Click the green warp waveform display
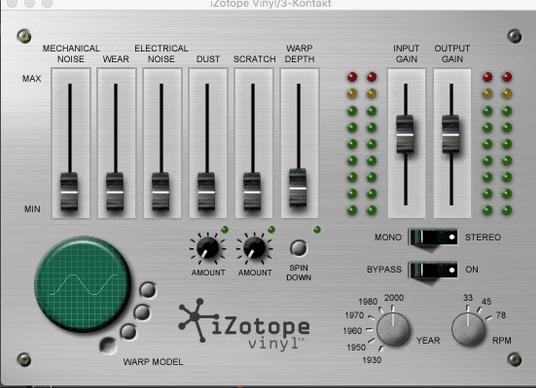536x388 pixels. (82, 285)
